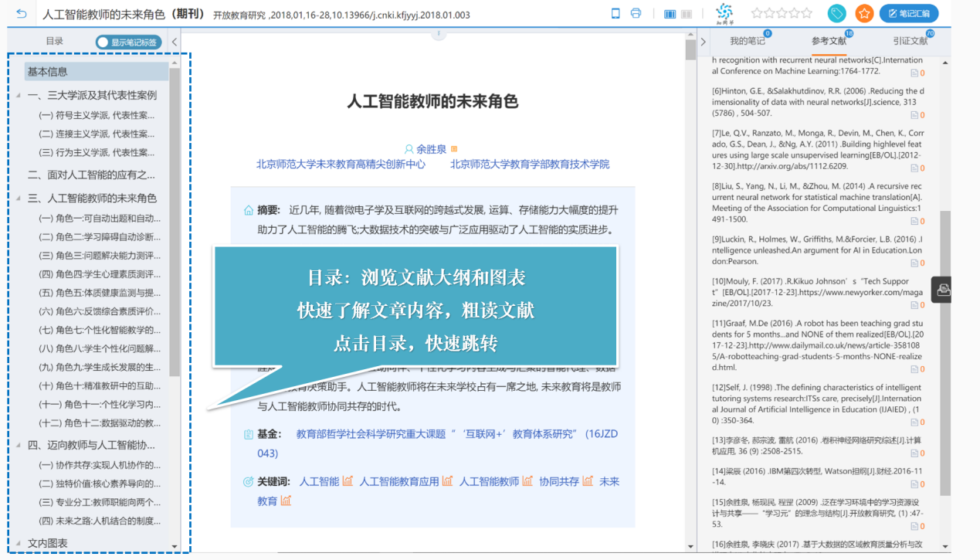
Task: Switch to two-column layout icon
Action: click(x=686, y=14)
